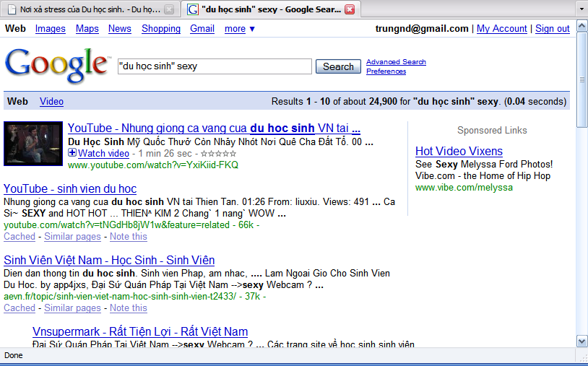Open Similar pages for youtube.com result
The image size is (588, 366).
(x=72, y=237)
